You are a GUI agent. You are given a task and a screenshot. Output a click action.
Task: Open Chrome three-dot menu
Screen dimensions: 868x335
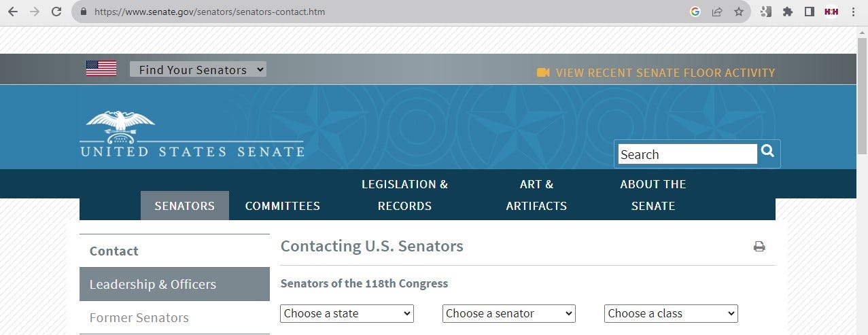(852, 12)
